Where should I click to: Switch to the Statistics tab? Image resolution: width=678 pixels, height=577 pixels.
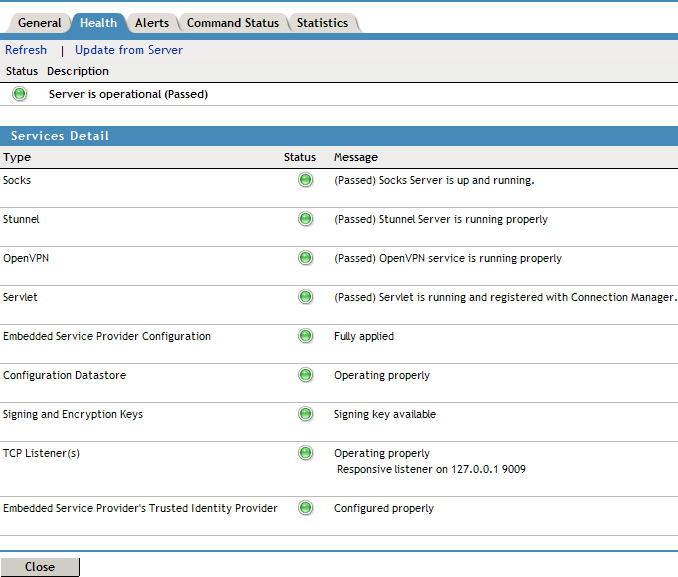point(322,23)
